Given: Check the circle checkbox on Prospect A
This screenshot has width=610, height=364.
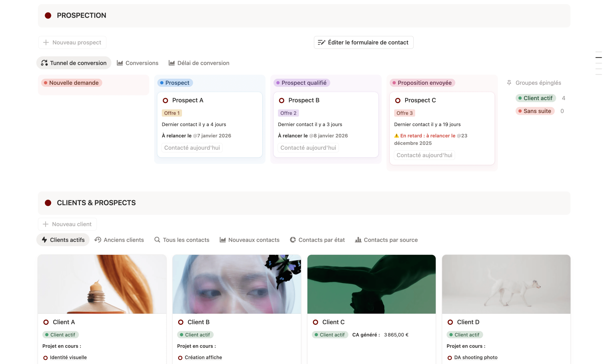Looking at the screenshot, I should tap(165, 100).
